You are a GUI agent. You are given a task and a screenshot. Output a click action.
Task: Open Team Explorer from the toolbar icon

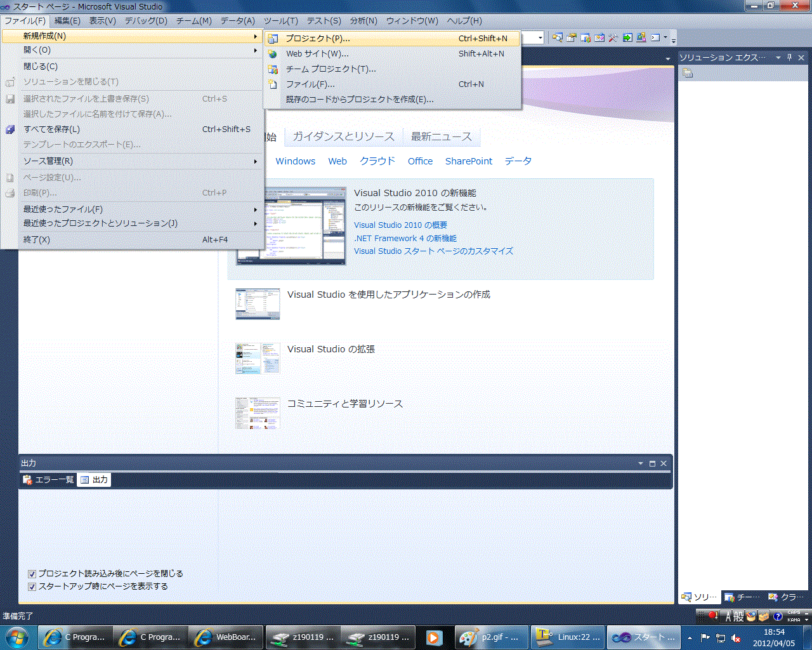586,37
